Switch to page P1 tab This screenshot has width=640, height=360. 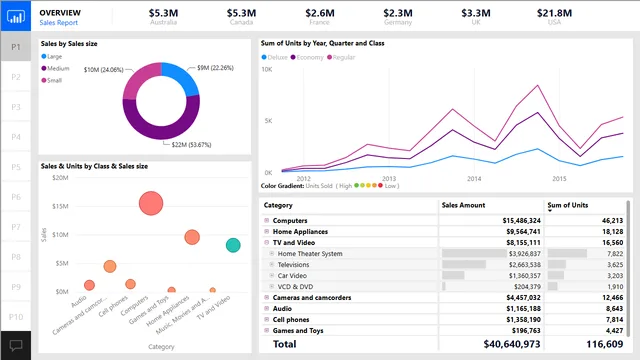coord(16,47)
